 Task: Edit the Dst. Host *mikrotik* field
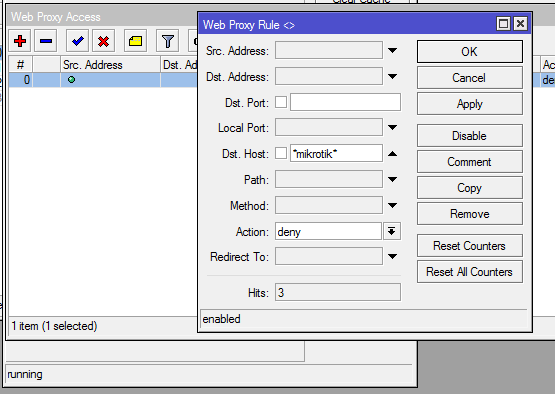[336, 153]
